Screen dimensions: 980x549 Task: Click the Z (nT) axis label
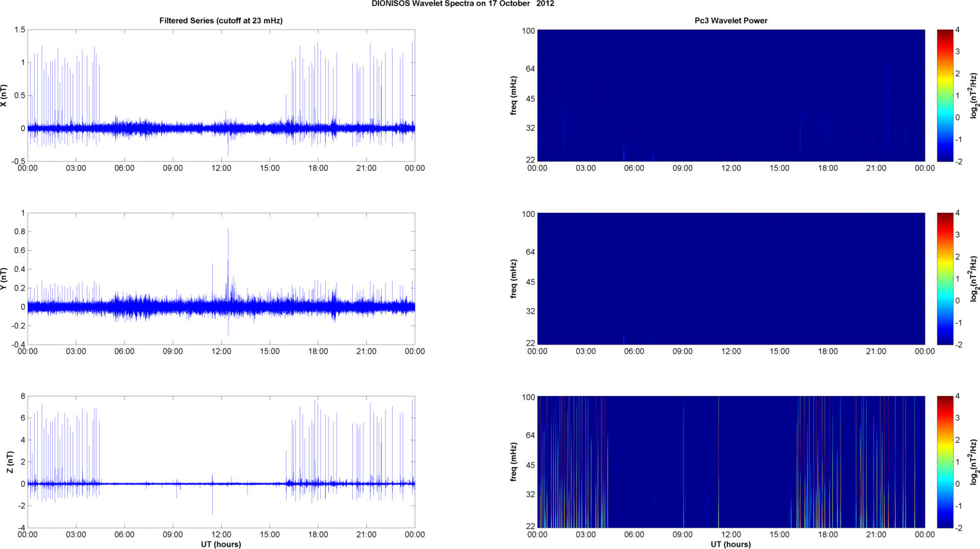10,462
